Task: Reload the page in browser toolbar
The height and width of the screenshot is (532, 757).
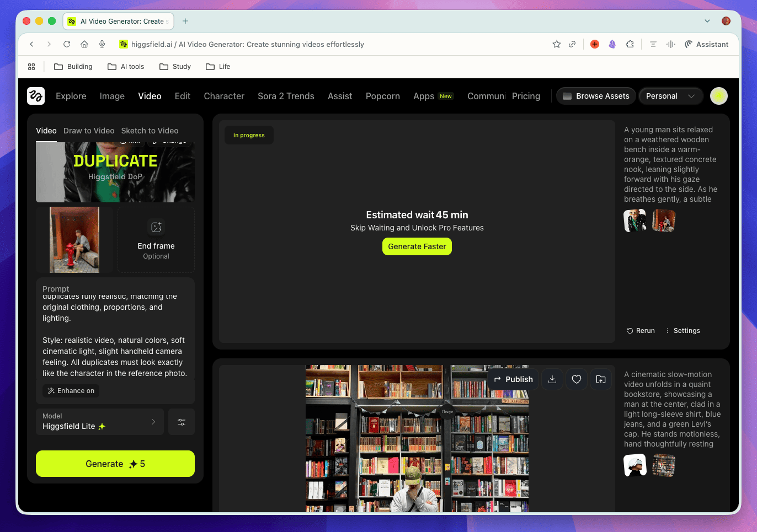Action: pos(67,44)
